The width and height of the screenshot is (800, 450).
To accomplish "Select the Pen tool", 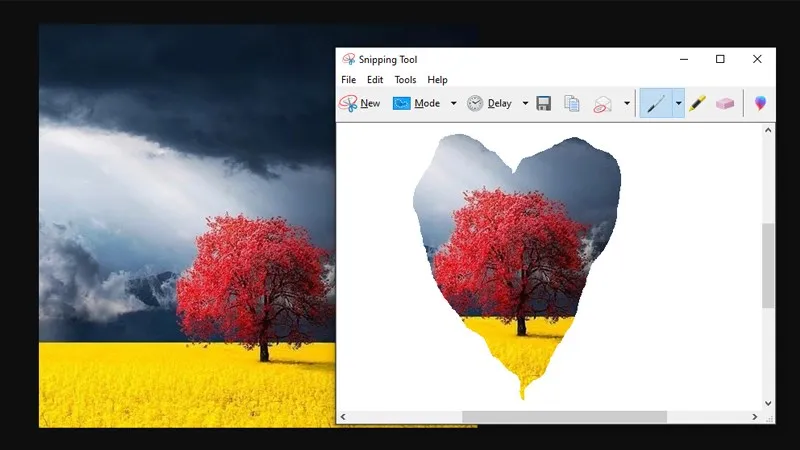I will 656,103.
